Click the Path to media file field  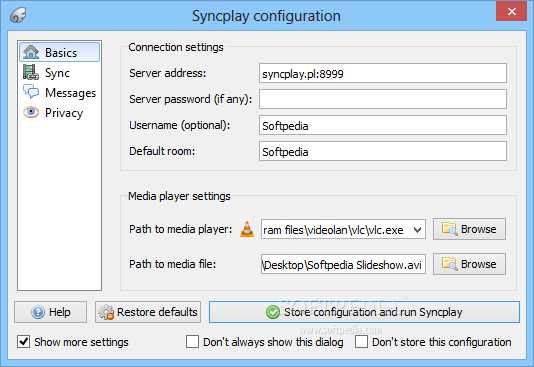click(x=343, y=264)
